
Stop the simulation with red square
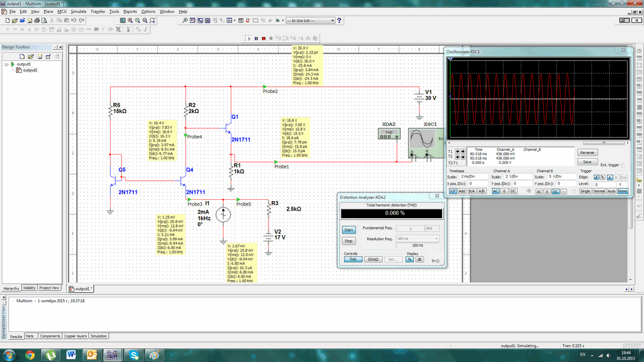(264, 38)
